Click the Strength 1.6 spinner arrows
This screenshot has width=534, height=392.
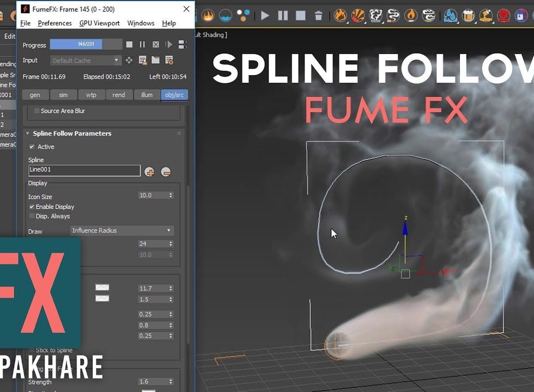click(171, 382)
